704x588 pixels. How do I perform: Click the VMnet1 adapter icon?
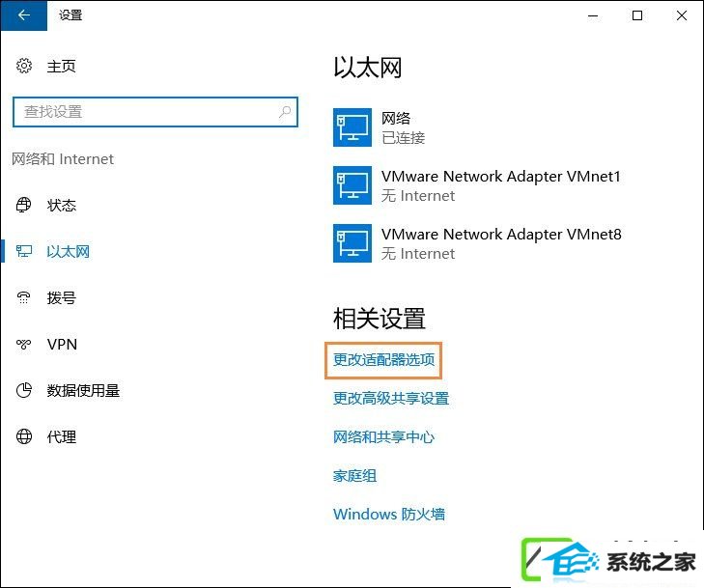coord(352,185)
